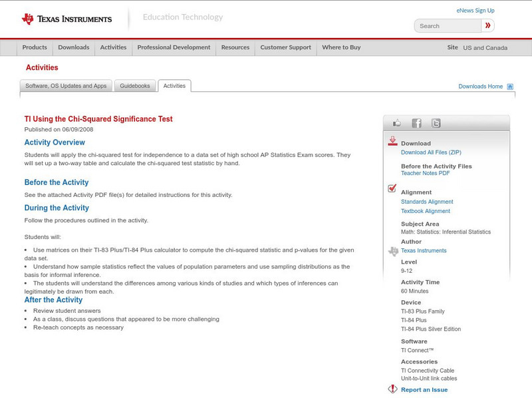
Task: Click the Texas Instruments logo in header
Action: pyautogui.click(x=66, y=19)
